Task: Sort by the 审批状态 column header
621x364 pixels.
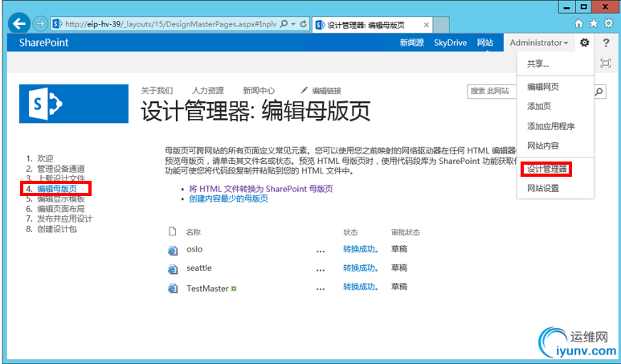Action: (406, 232)
